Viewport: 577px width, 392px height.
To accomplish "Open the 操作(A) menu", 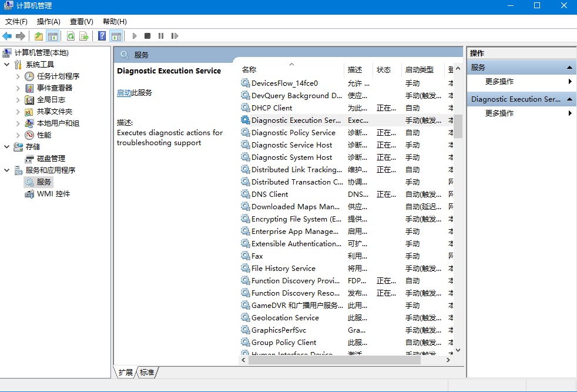I will tap(48, 22).
